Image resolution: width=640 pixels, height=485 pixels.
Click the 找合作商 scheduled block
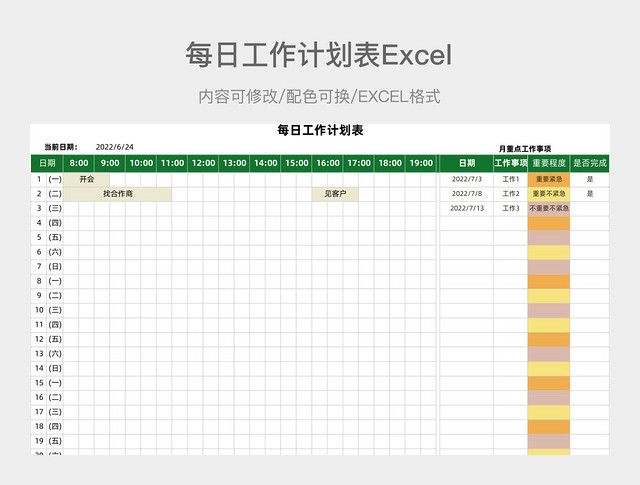click(x=118, y=194)
